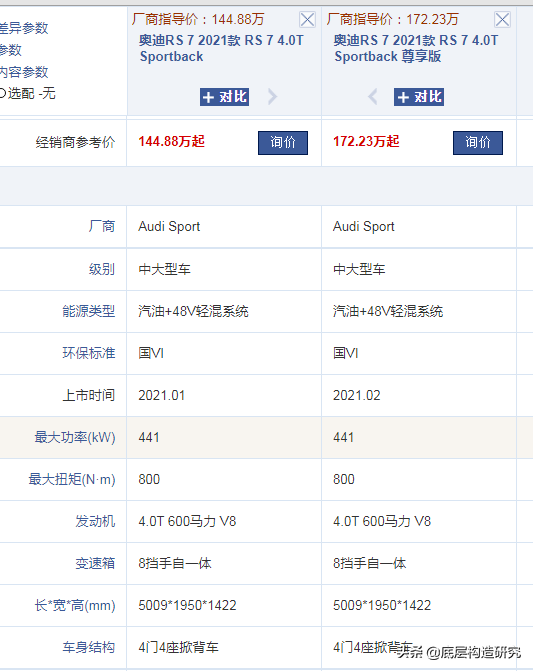The image size is (533, 671).
Task: Click 询价 for the 144.88万起 model
Action: [x=283, y=143]
